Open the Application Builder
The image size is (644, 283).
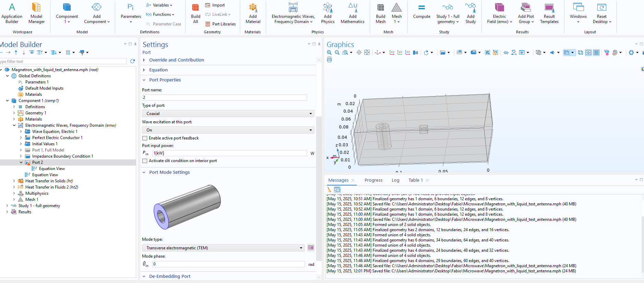[x=12, y=12]
